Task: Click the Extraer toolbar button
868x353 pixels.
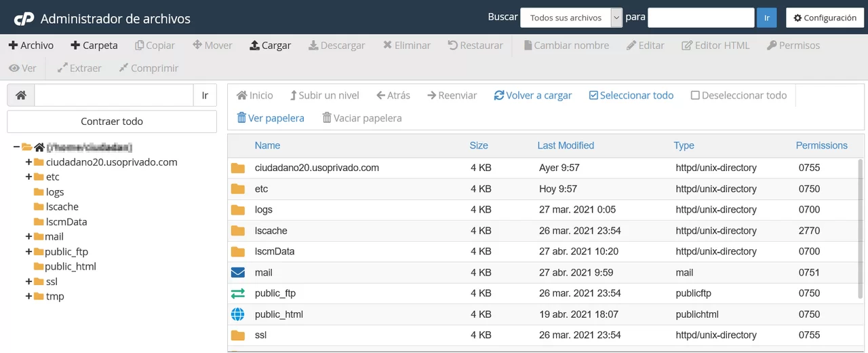Action: click(x=79, y=69)
